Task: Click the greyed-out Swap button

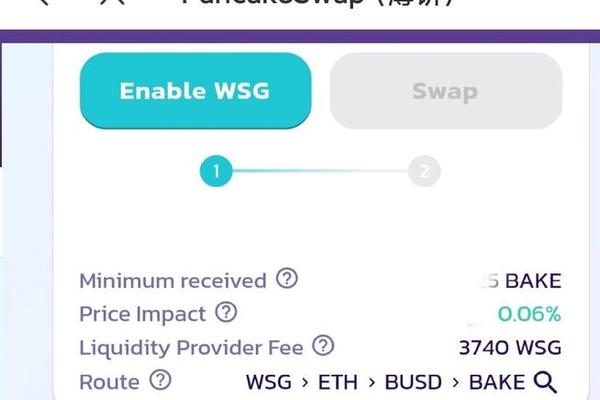Action: point(446,91)
